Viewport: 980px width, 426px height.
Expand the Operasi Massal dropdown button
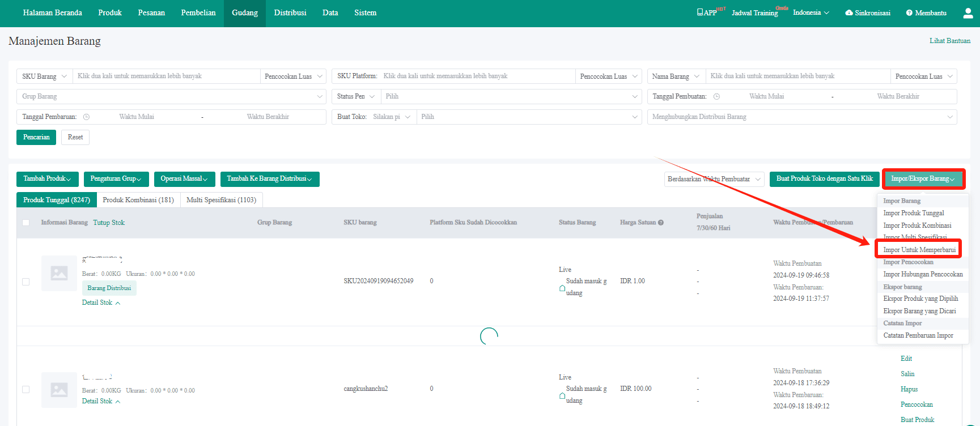click(x=185, y=179)
